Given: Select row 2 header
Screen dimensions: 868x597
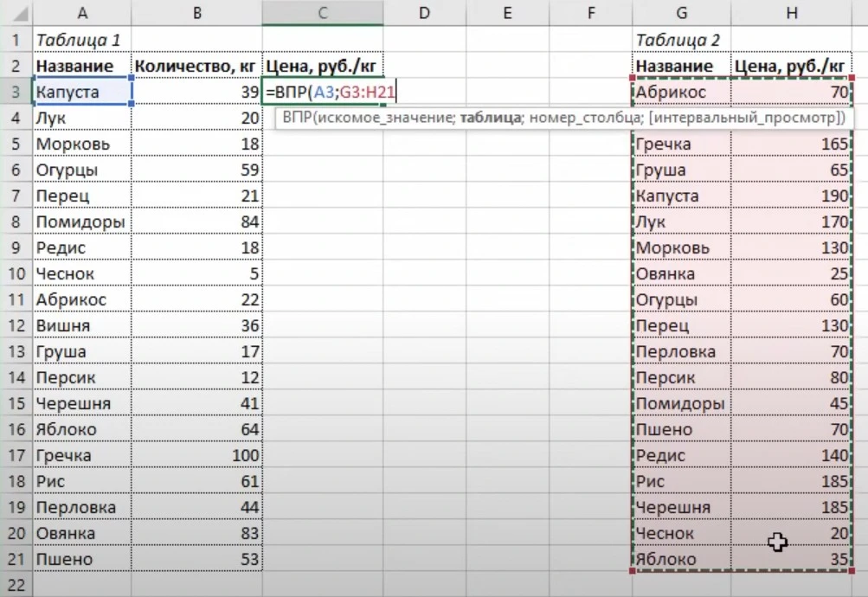Looking at the screenshot, I should [x=16, y=66].
